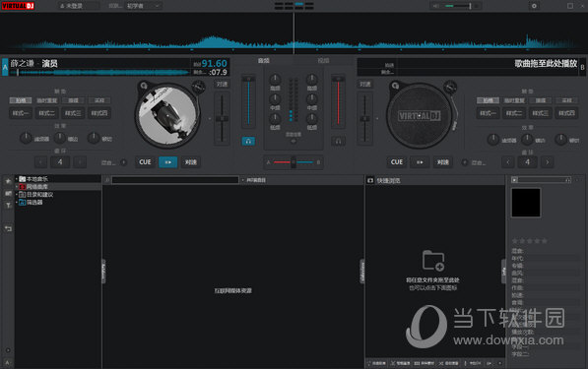Switch to the 音频 mixer tab
Image resolution: width=588 pixels, height=369 pixels.
tap(264, 60)
